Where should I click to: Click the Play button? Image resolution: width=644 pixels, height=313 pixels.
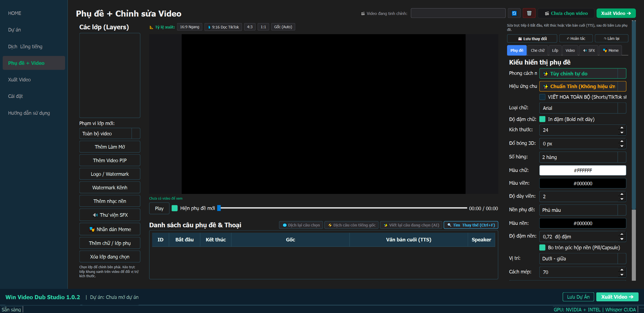(x=159, y=208)
